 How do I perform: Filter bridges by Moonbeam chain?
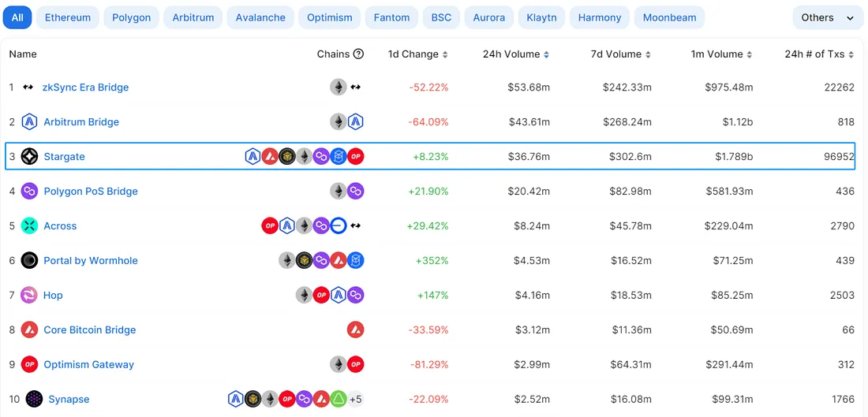(669, 17)
